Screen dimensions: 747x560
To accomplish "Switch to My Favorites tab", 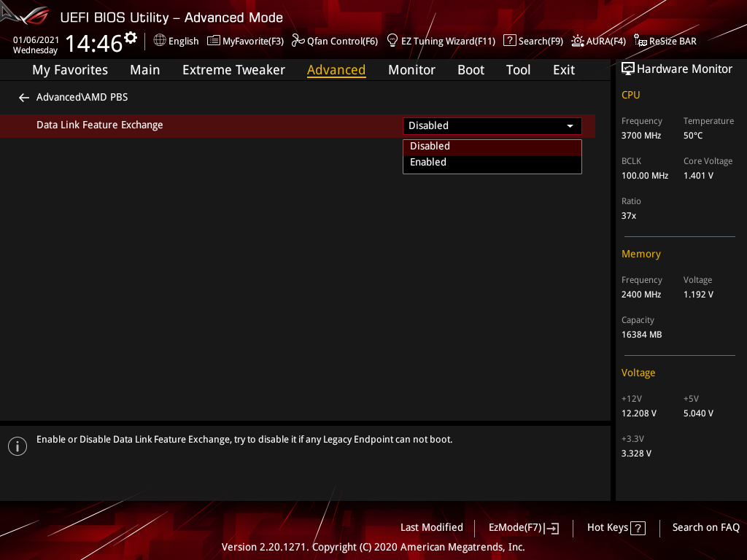I will point(70,70).
